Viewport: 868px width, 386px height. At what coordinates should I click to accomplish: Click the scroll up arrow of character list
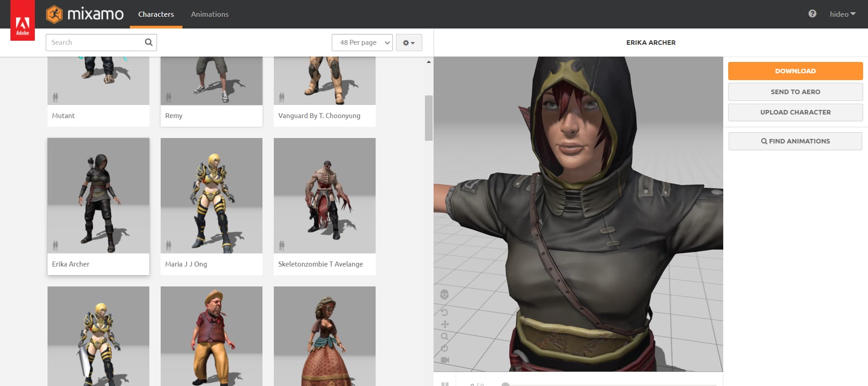429,62
